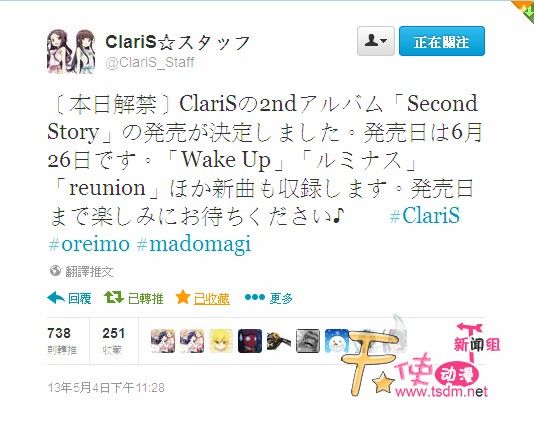Viewport: 534px width, 424px height.
Task: Toggle the 已轉推 retweeted button
Action: point(134,298)
